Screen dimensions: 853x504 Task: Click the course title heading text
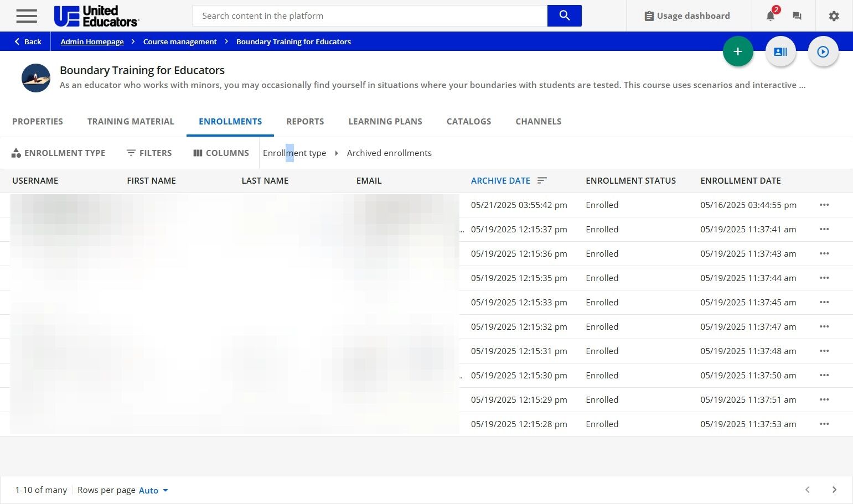pyautogui.click(x=142, y=70)
